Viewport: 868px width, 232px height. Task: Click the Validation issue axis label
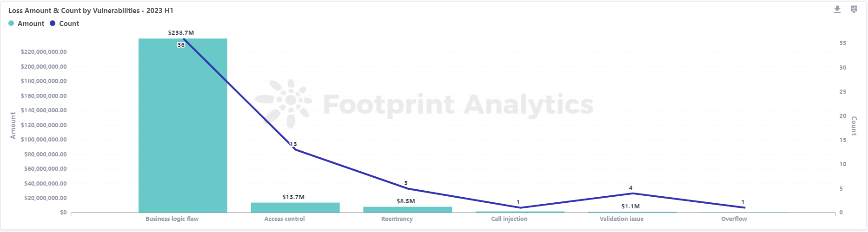622,219
